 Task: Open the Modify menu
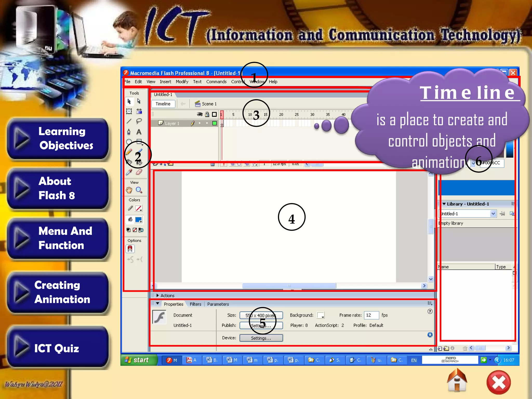coord(182,82)
